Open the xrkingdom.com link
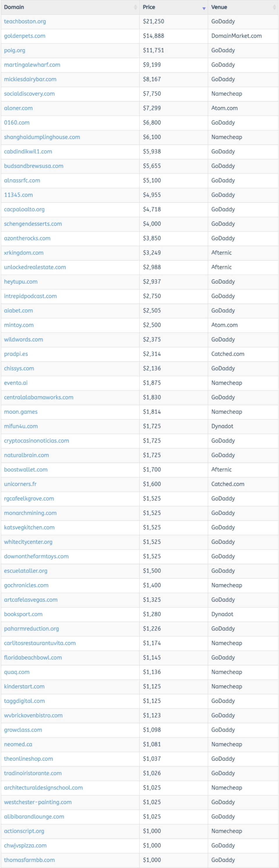This screenshot has height=868, width=279. pos(24,253)
